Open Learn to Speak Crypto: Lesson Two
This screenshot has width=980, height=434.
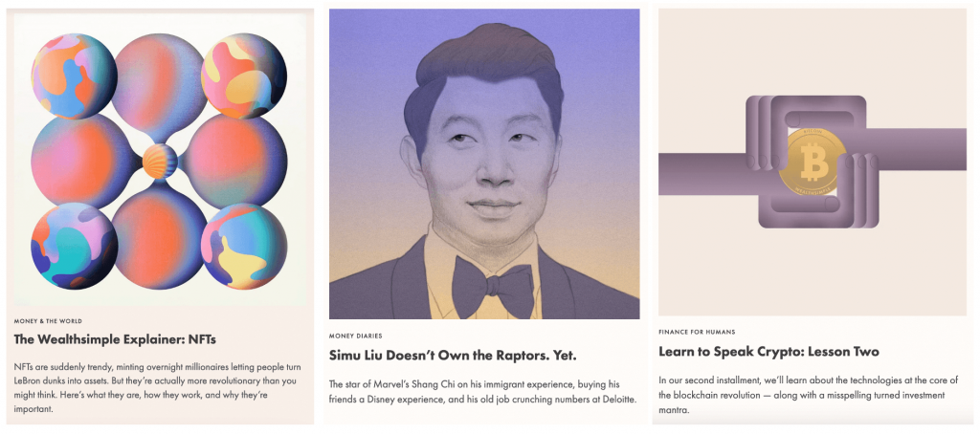coord(768,352)
